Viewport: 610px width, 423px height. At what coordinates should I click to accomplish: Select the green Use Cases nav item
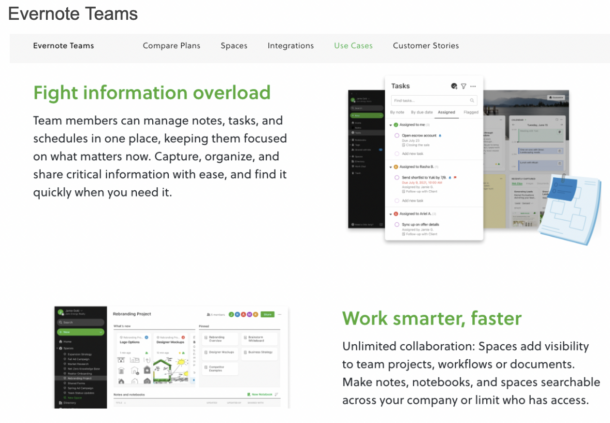point(353,46)
